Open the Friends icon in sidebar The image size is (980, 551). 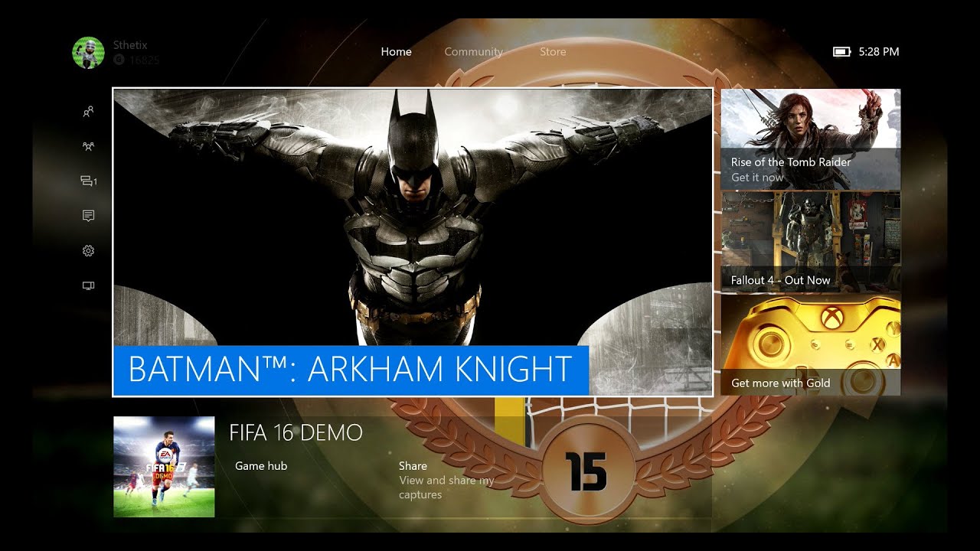coord(88,112)
